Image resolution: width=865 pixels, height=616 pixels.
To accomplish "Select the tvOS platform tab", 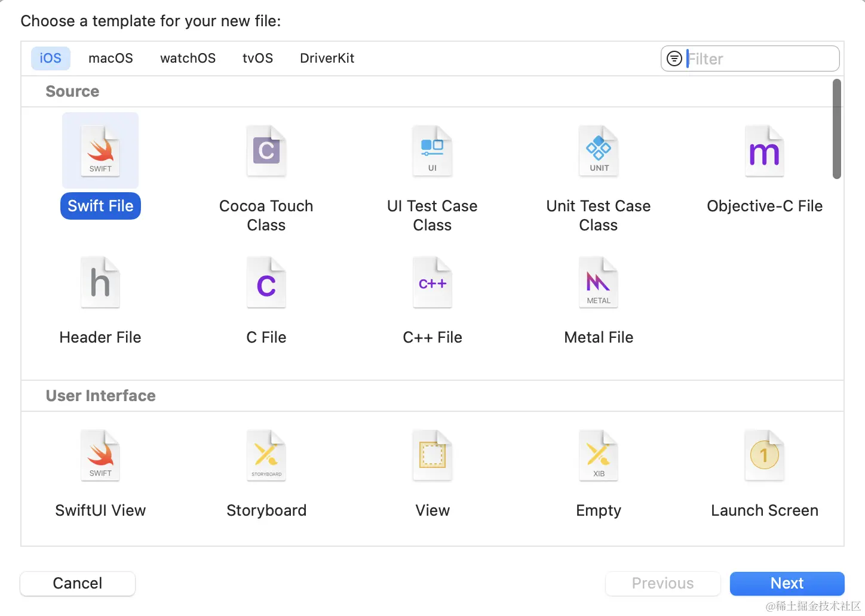I will pos(257,58).
